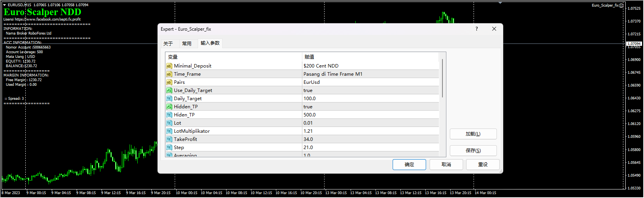The image size is (644, 198).
Task: Select the Use_Daily_Target value true
Action: [308, 90]
